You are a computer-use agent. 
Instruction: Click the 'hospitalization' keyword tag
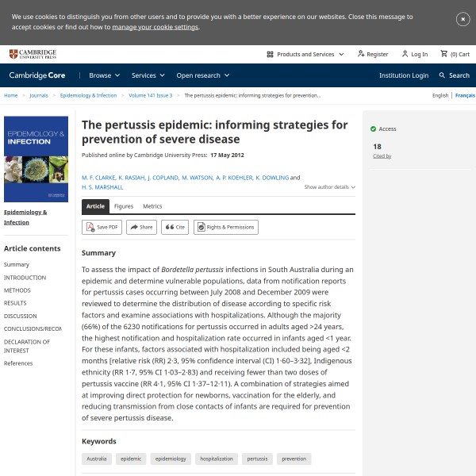tap(216, 459)
